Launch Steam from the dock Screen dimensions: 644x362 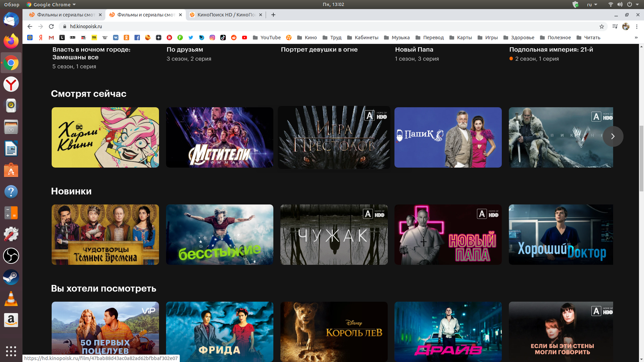pyautogui.click(x=11, y=277)
